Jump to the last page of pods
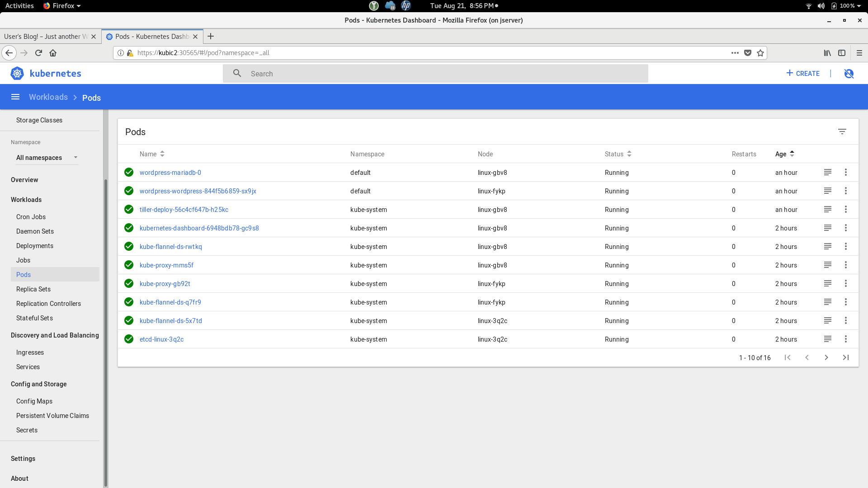The width and height of the screenshot is (868, 488). click(846, 357)
